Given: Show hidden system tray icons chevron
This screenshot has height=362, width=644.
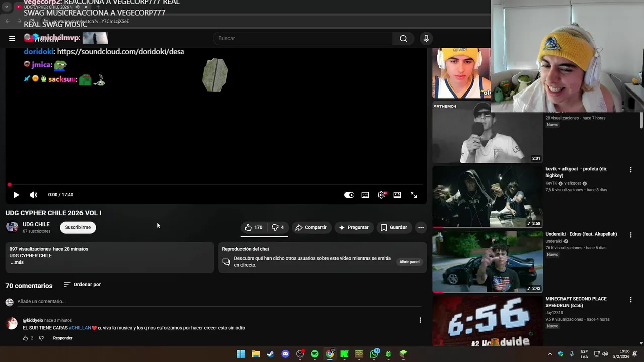Looking at the screenshot, I should click(x=550, y=354).
